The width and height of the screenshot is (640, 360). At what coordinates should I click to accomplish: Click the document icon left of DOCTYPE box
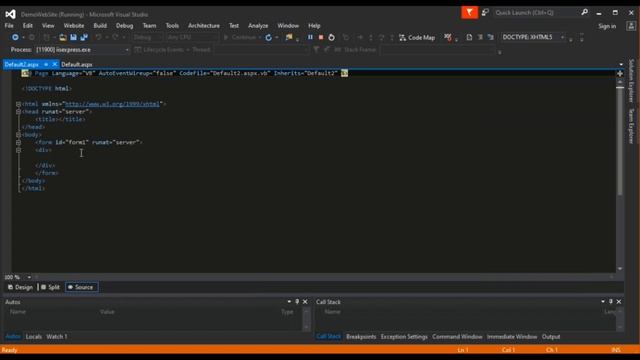pyautogui.click(x=469, y=37)
